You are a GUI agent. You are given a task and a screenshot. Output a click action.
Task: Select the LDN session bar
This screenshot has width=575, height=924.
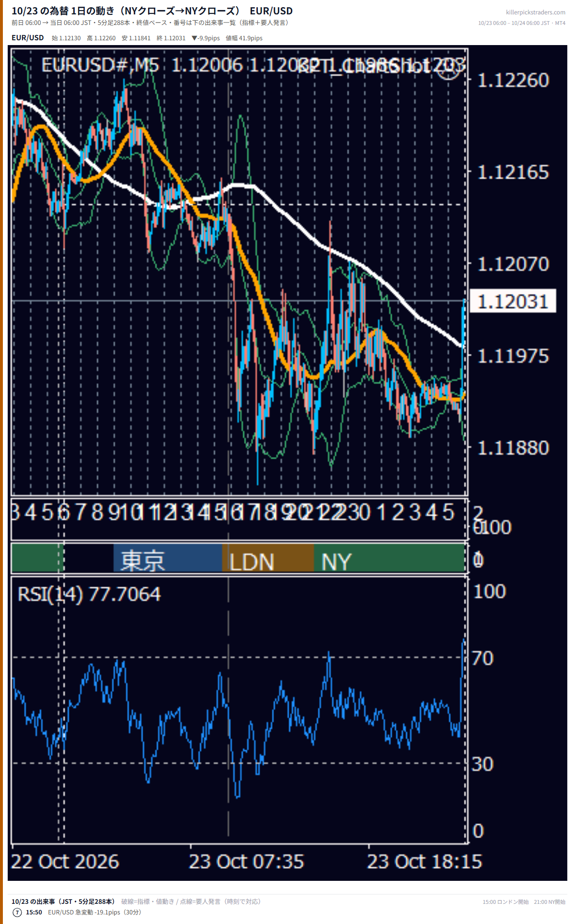tap(268, 558)
